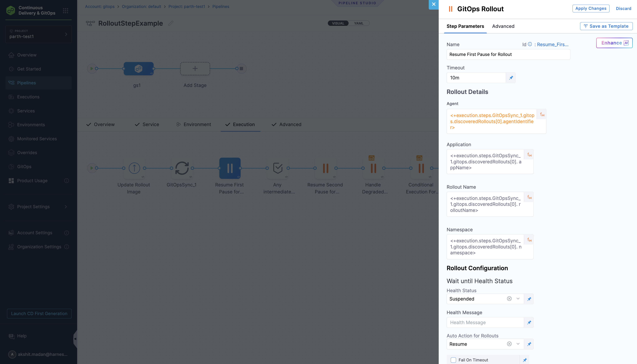Click the Apply Changes button
This screenshot has height=364, width=637.
[x=590, y=8]
